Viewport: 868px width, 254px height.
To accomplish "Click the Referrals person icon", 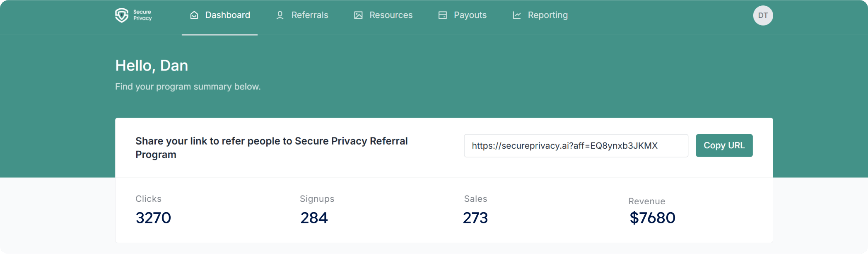I will tap(280, 15).
